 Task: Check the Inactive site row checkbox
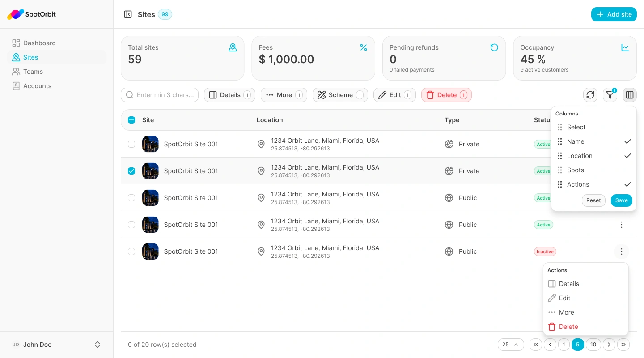(131, 251)
